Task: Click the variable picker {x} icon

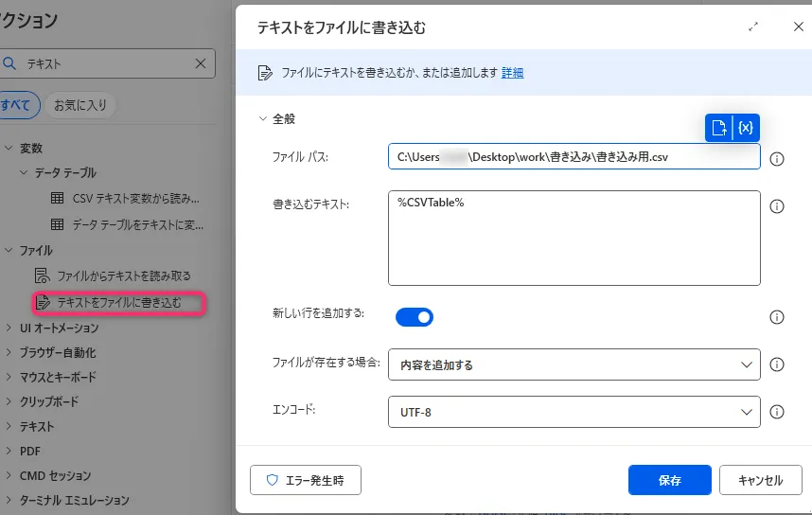Action: (x=746, y=127)
